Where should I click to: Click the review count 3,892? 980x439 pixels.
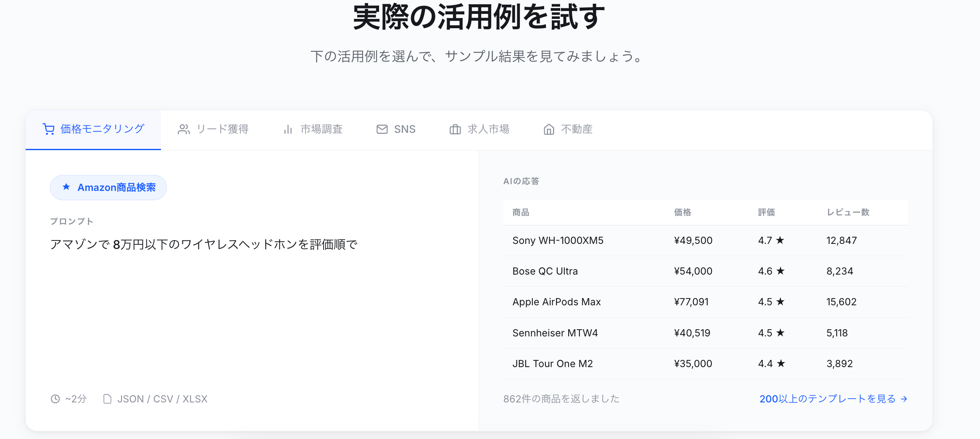[840, 364]
